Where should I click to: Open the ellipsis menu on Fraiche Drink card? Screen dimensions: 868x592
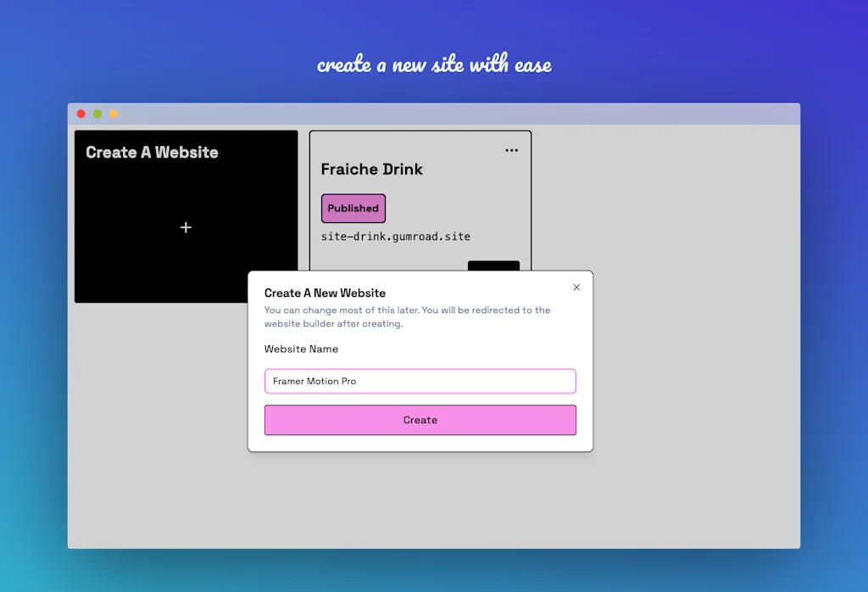pyautogui.click(x=511, y=150)
